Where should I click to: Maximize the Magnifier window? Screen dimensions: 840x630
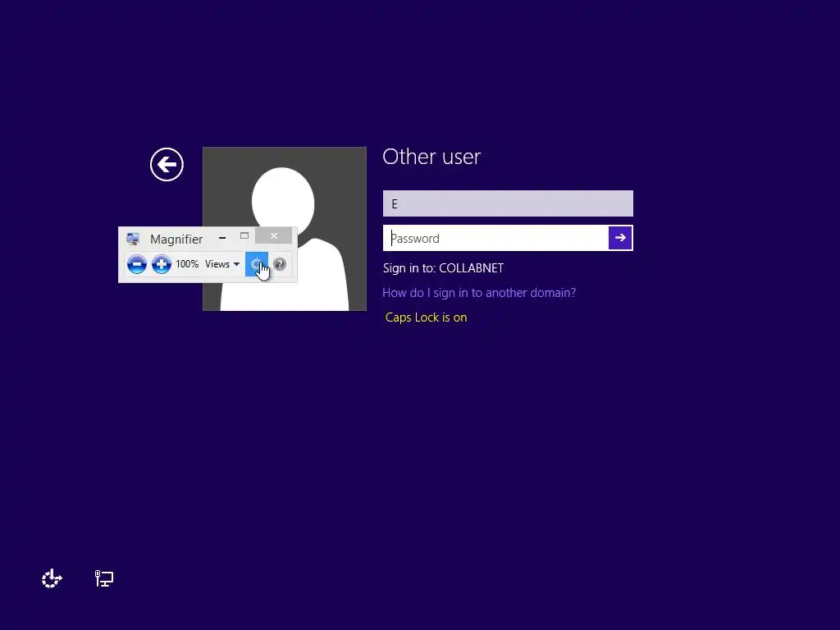click(x=244, y=235)
